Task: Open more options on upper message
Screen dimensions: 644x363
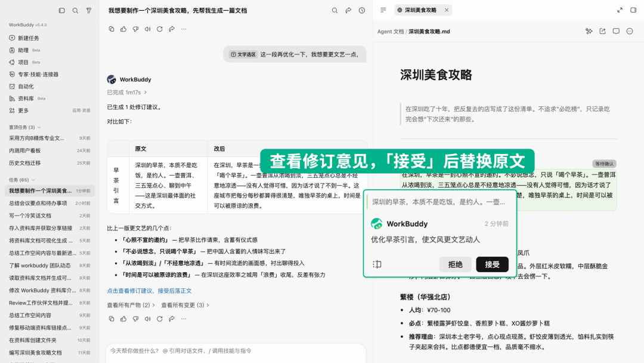Action: [184, 29]
